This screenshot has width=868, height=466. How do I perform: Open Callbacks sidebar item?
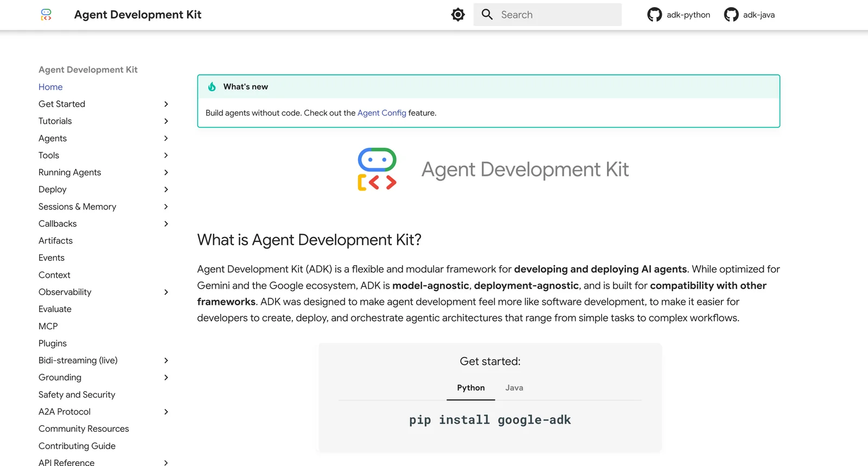click(58, 224)
